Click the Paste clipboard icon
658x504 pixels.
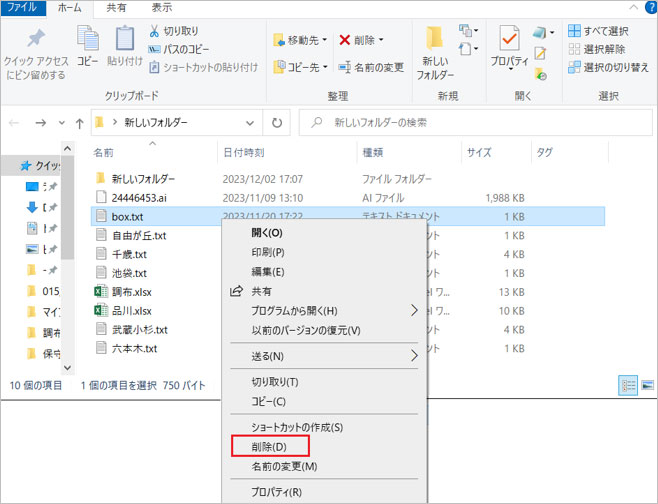pyautogui.click(x=124, y=40)
